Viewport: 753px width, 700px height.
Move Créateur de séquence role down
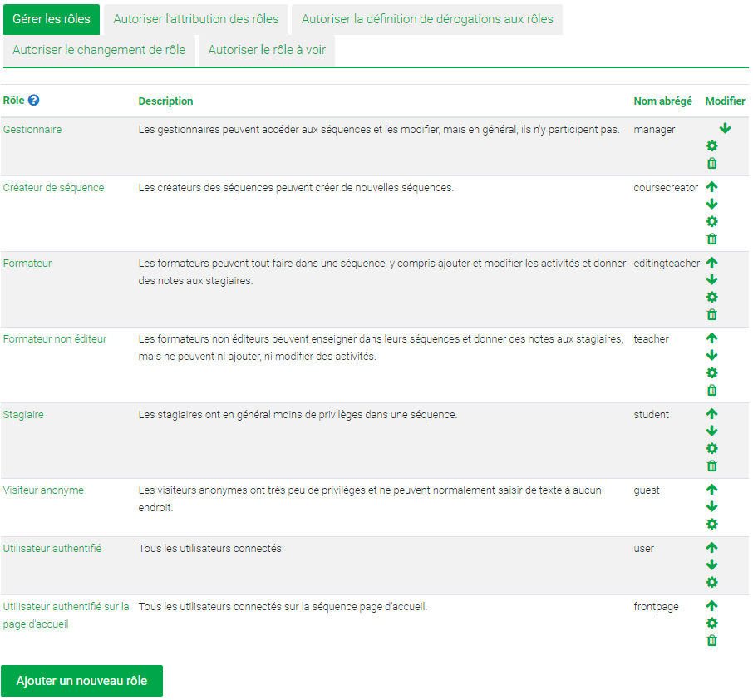(x=711, y=205)
